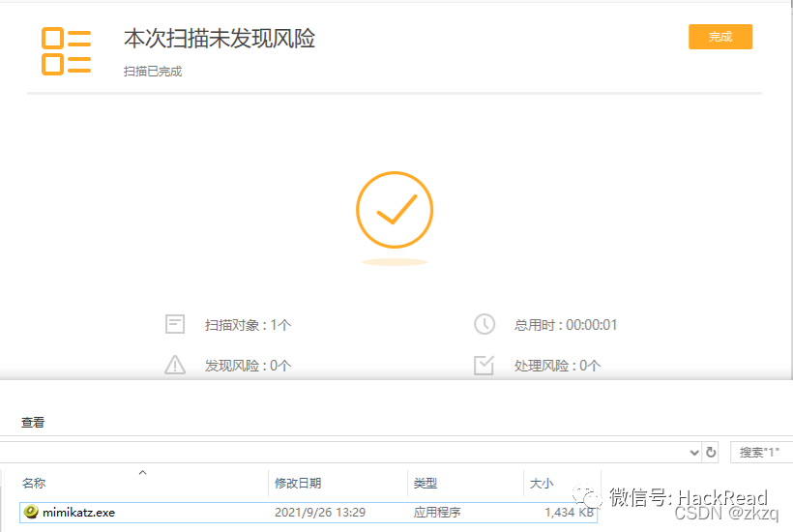The image size is (793, 532).
Task: Sort files by 类型 column
Action: pyautogui.click(x=426, y=483)
